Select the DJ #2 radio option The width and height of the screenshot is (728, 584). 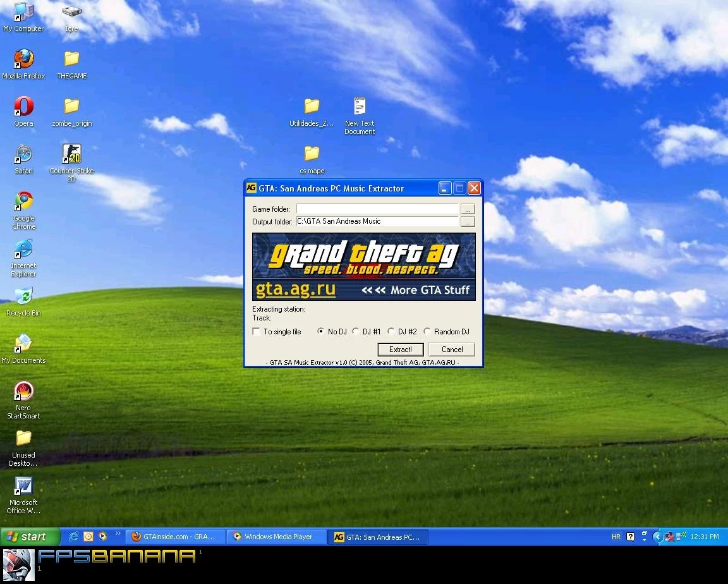click(391, 331)
